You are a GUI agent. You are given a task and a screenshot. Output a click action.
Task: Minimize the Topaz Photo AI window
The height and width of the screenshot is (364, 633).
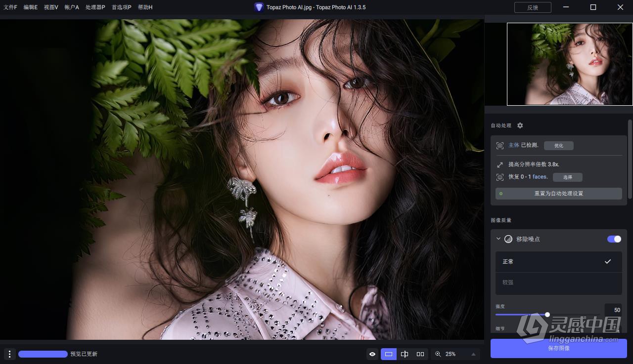tap(566, 7)
